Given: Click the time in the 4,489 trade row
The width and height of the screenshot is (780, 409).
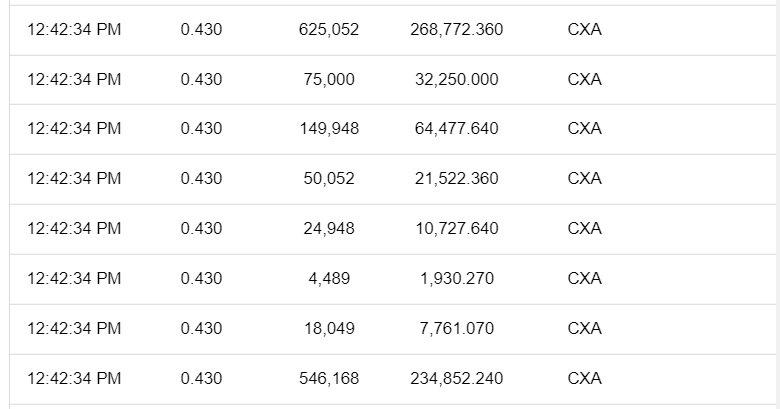Looking at the screenshot, I should 74,279.
